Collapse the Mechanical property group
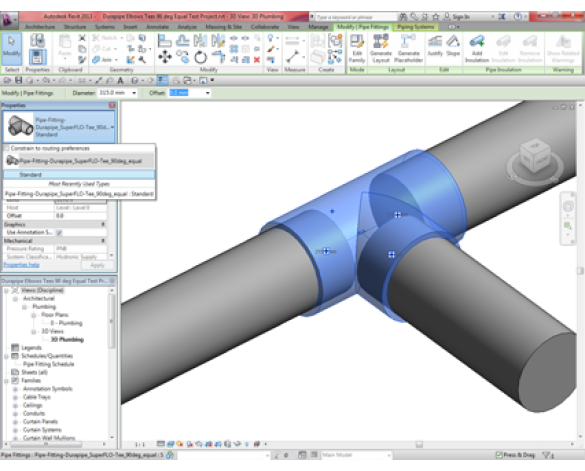 click(103, 241)
